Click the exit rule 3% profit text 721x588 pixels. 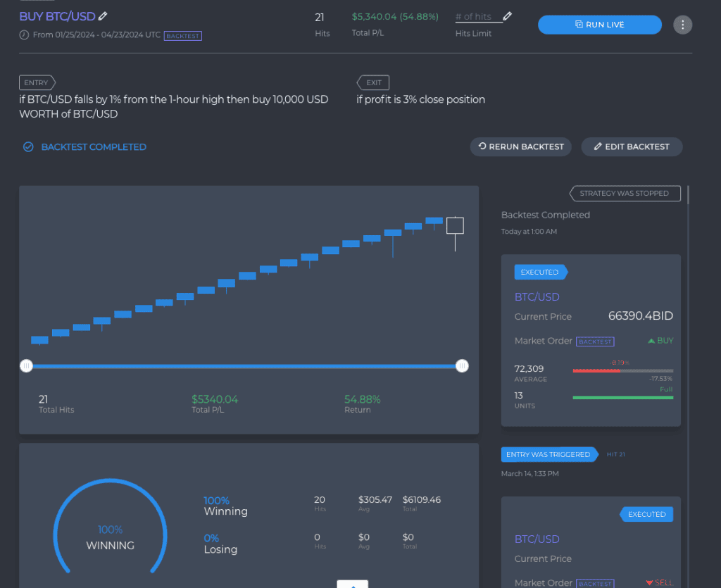tap(421, 99)
